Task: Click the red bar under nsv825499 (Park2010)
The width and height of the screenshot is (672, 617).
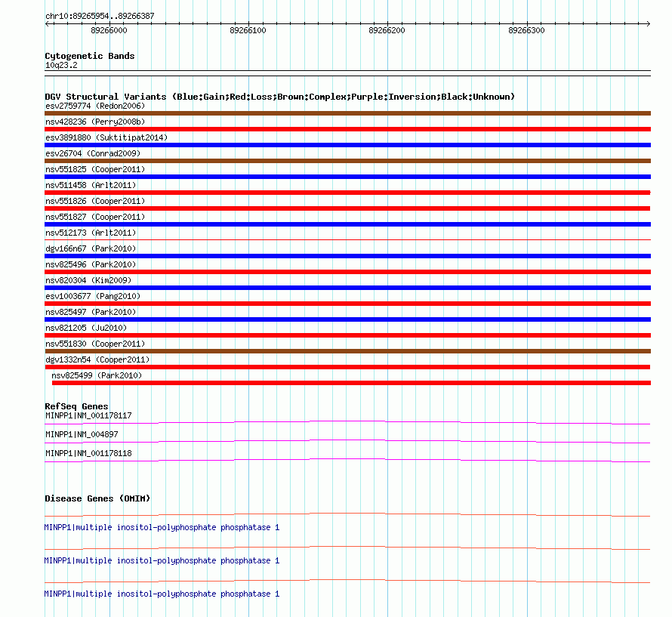Action: 351,383
